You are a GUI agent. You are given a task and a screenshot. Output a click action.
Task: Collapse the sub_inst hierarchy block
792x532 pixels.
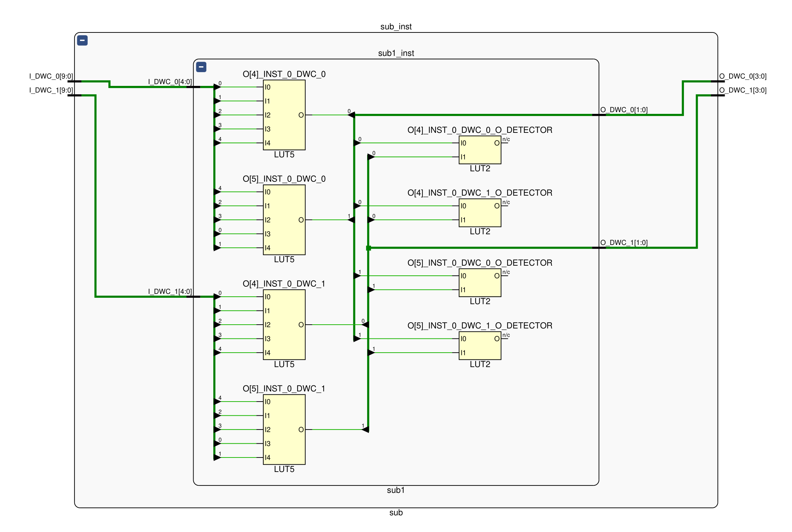pyautogui.click(x=82, y=40)
